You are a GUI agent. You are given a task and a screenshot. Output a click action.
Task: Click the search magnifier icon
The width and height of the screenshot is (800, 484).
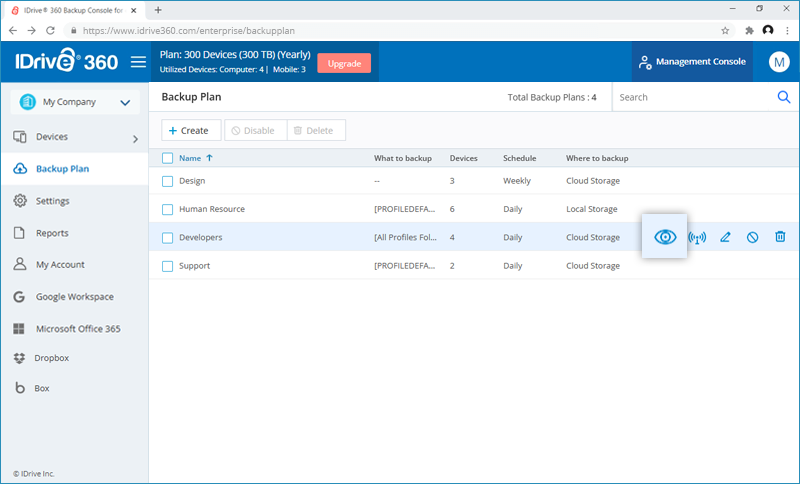784,97
